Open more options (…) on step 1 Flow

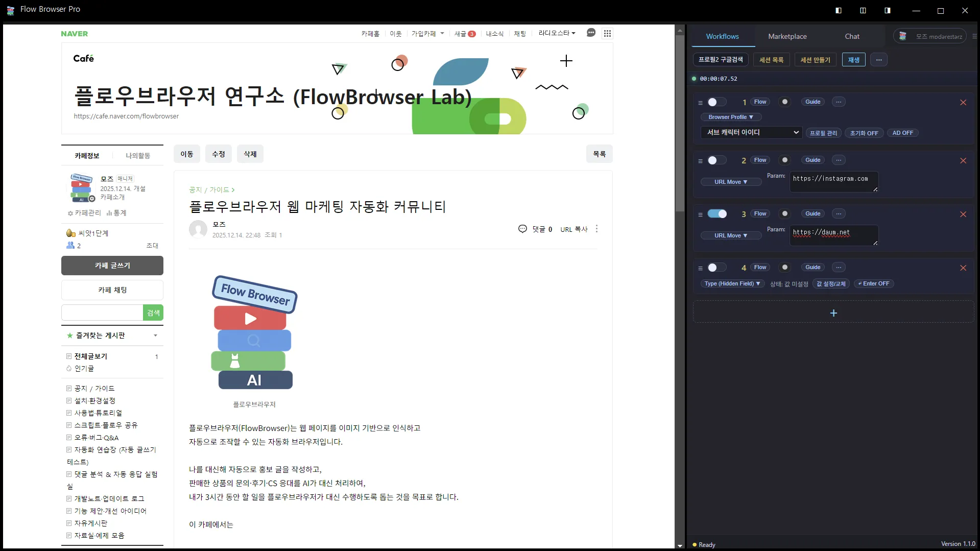tap(838, 102)
